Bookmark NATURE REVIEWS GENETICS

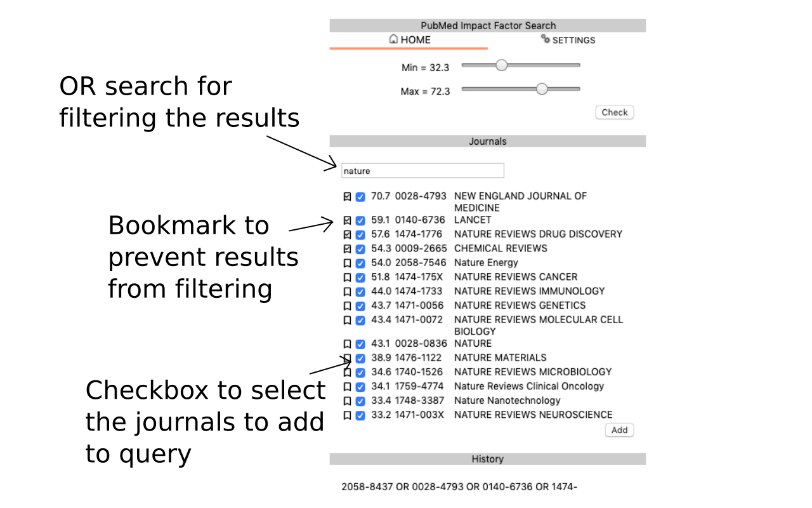click(347, 305)
